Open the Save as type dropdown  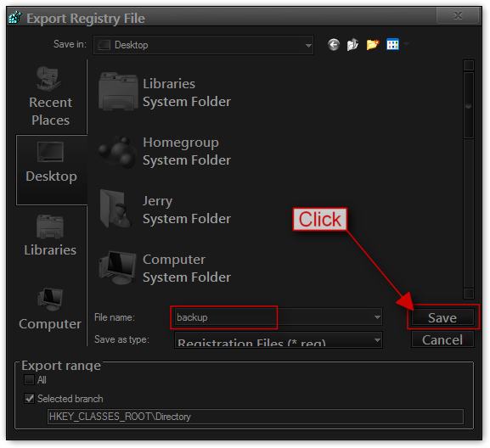(x=378, y=340)
